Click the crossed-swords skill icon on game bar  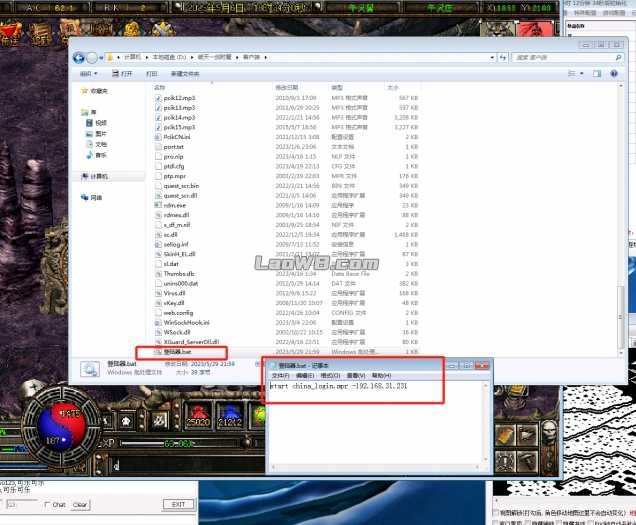point(160,421)
